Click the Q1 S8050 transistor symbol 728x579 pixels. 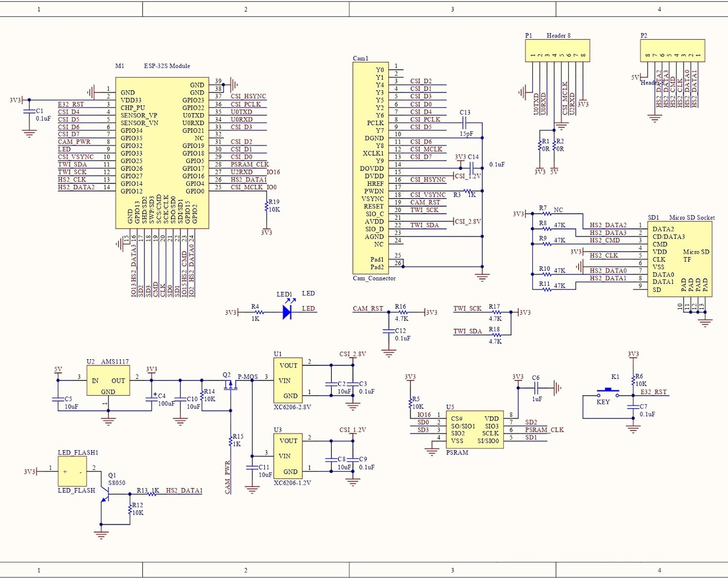[105, 495]
